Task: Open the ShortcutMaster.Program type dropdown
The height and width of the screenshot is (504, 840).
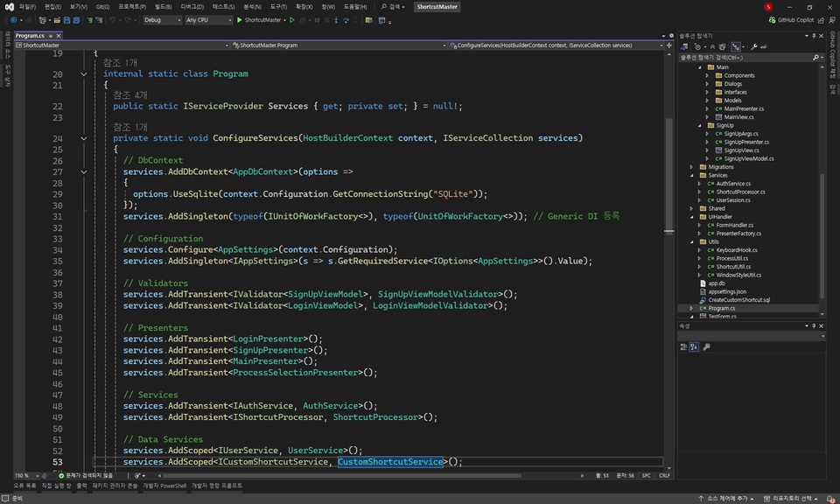Action: tap(339, 45)
